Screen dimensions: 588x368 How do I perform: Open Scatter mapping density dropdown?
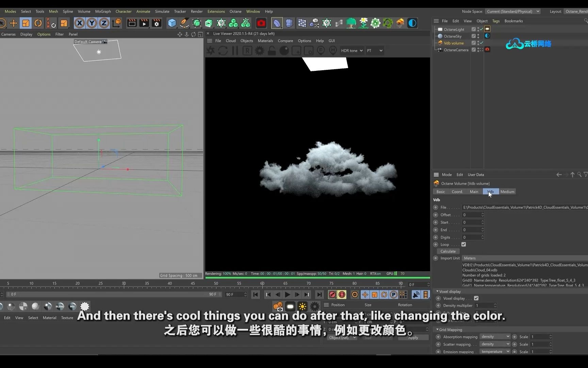[x=495, y=344]
